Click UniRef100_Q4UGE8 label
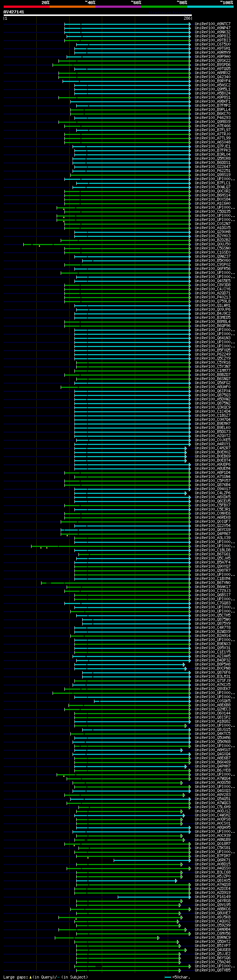The image size is (237, 980). 213,950
